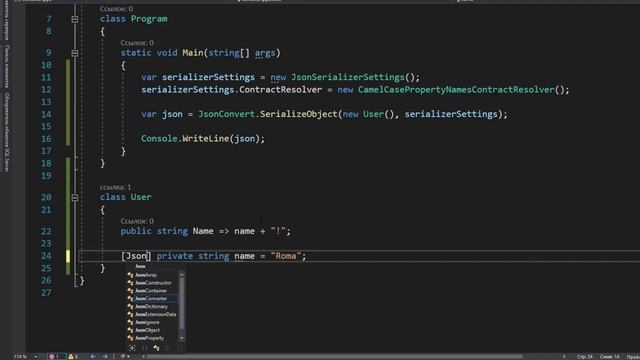Select JsonConstructor suggestion in autocomplete
The image size is (640, 360).
pos(153,283)
